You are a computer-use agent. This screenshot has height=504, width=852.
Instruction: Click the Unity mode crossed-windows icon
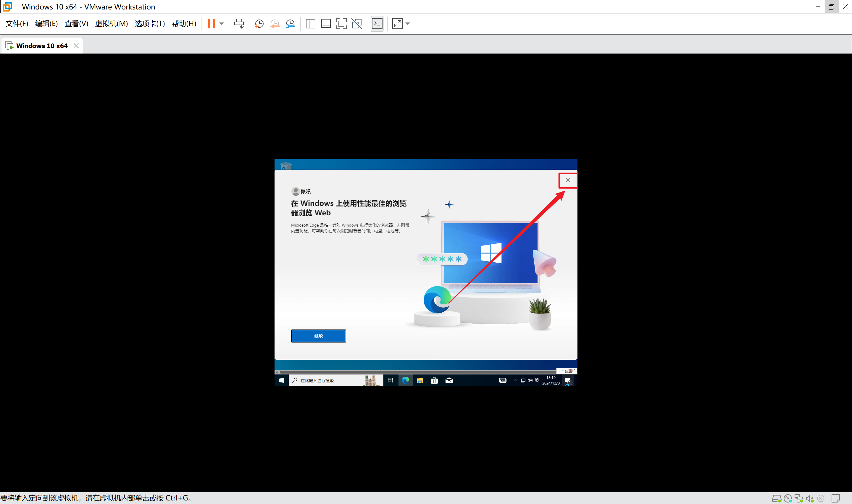pos(356,23)
